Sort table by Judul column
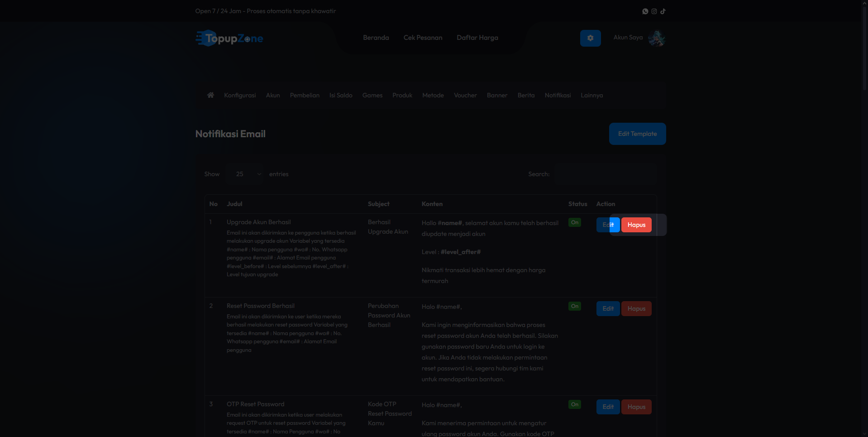The image size is (868, 437). point(234,204)
